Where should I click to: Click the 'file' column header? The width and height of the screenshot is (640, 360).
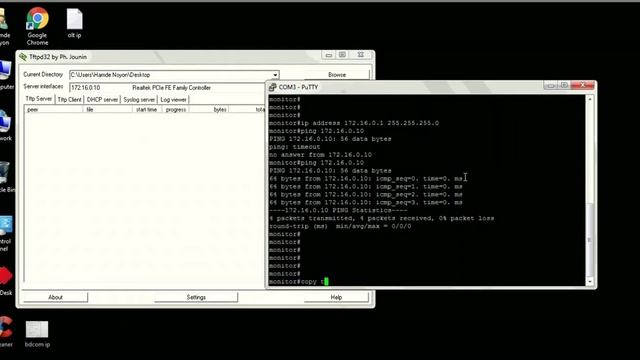click(107, 109)
